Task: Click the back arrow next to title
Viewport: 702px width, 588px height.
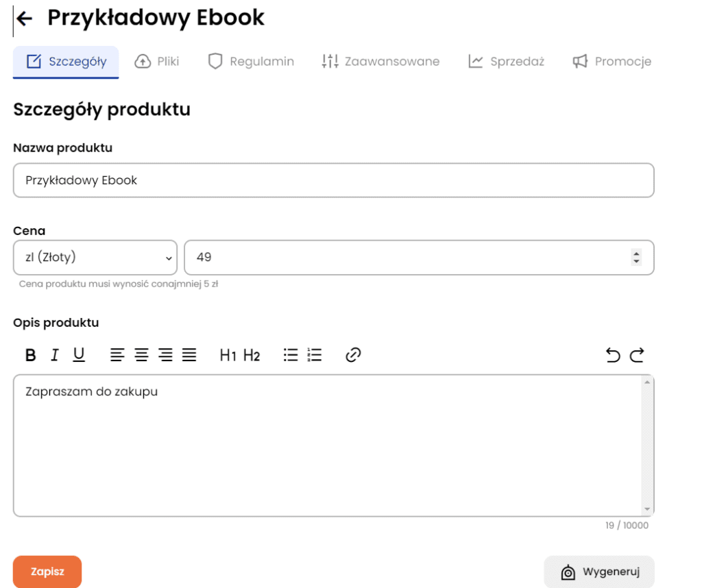Action: pyautogui.click(x=25, y=19)
